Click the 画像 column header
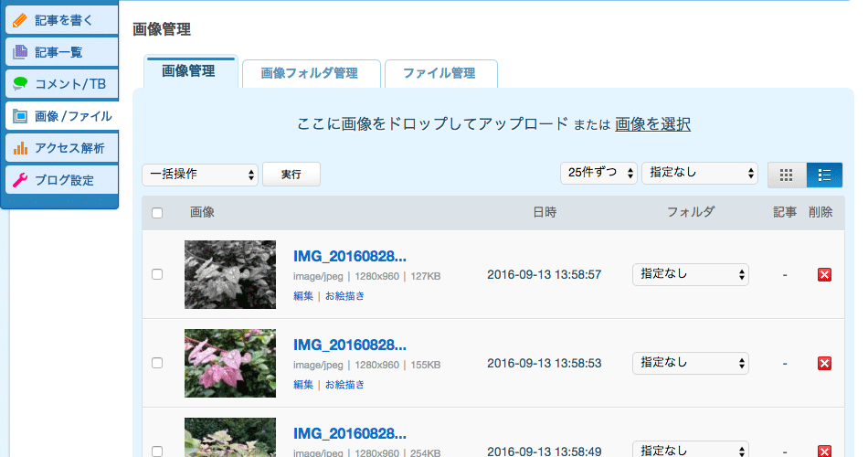The image size is (868, 457). tap(202, 212)
